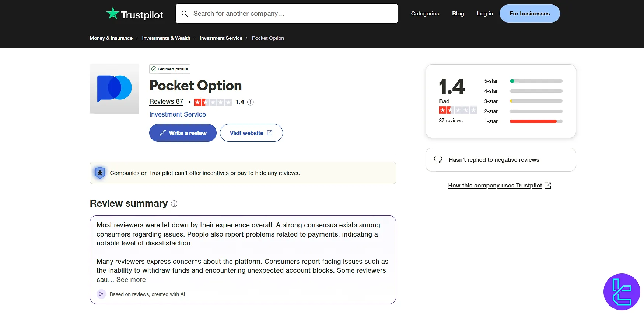Click the Review summary heading
644x314 pixels.
(129, 203)
